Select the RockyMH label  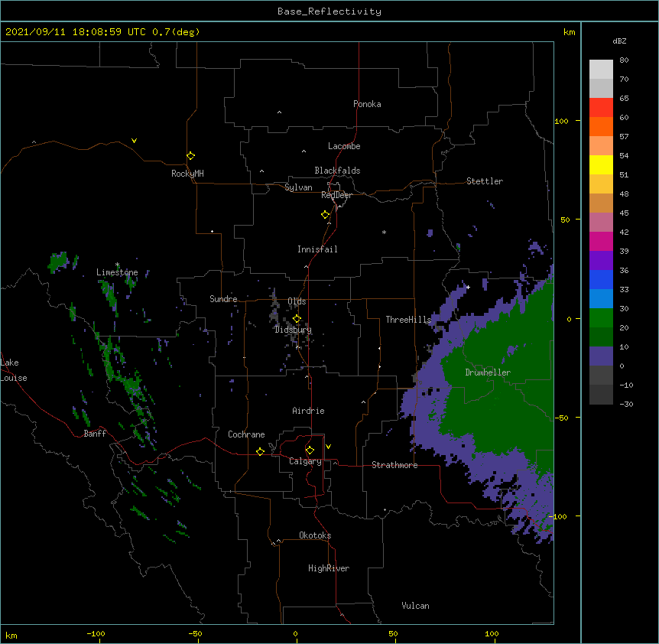187,174
